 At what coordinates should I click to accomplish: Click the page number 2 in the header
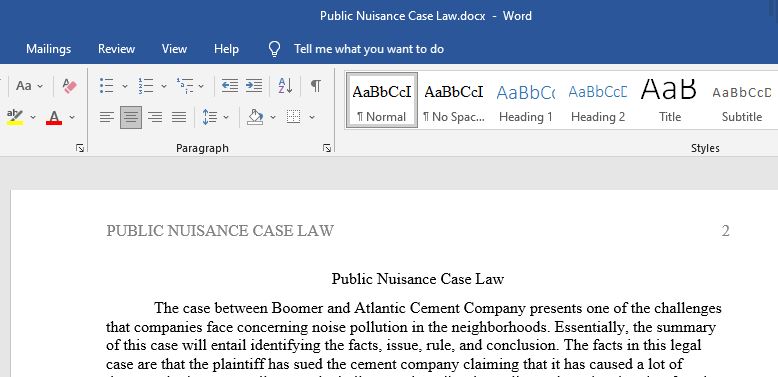pos(725,231)
